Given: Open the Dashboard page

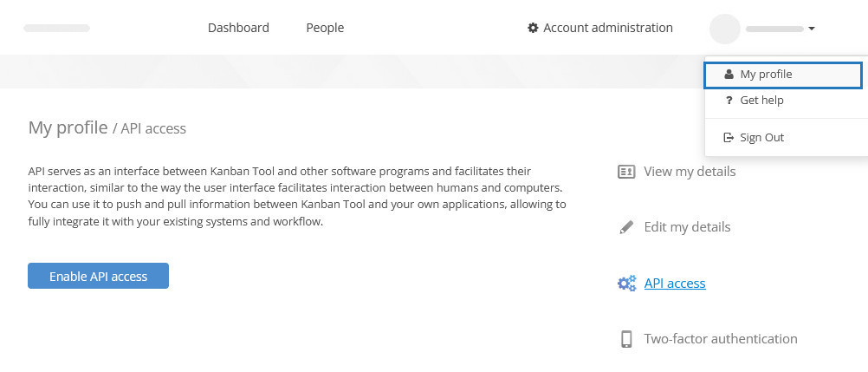Looking at the screenshot, I should tap(238, 28).
